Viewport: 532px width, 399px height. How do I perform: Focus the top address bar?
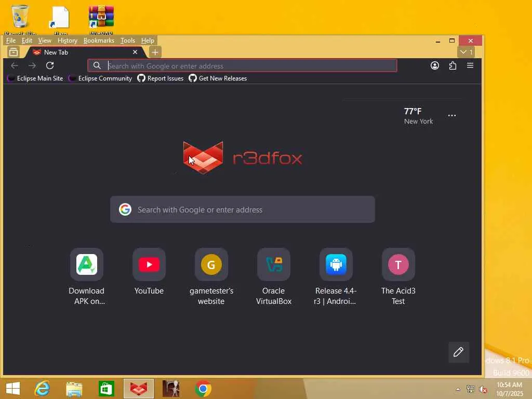click(x=242, y=65)
